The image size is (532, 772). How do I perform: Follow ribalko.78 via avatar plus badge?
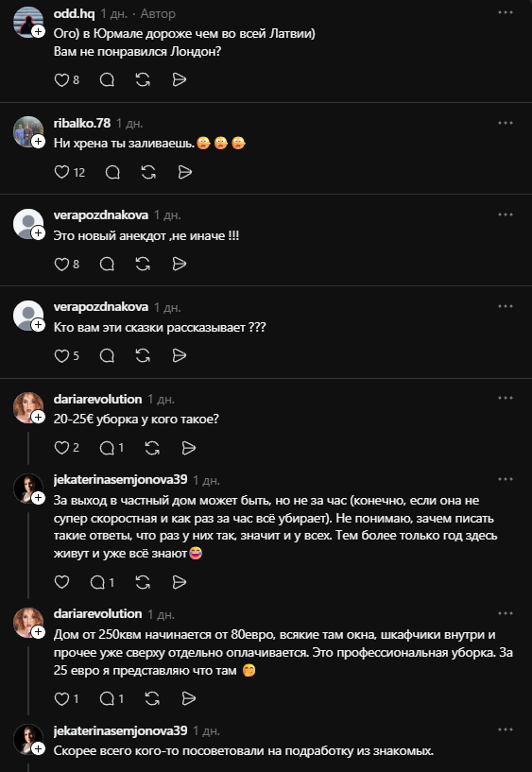coord(39,142)
